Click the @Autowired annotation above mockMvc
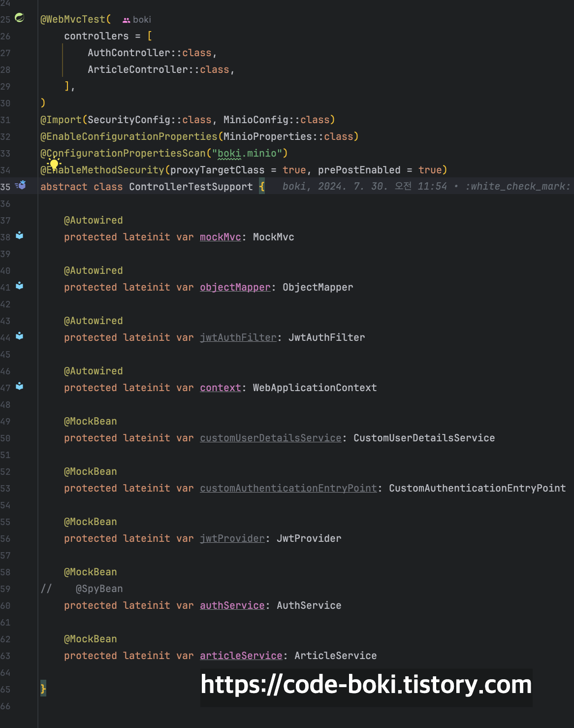Image resolution: width=574 pixels, height=728 pixels. coord(94,220)
